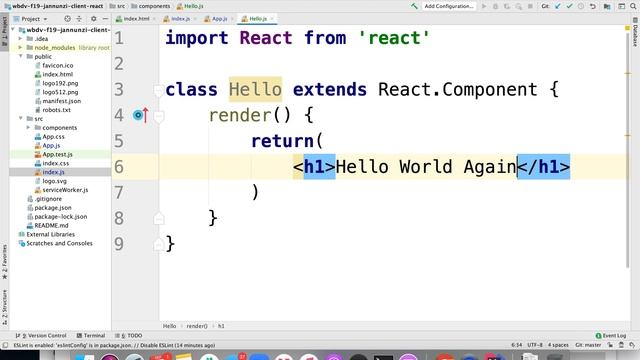Collapse the src folder
Screen dimensions: 640x360
[x=20, y=119]
